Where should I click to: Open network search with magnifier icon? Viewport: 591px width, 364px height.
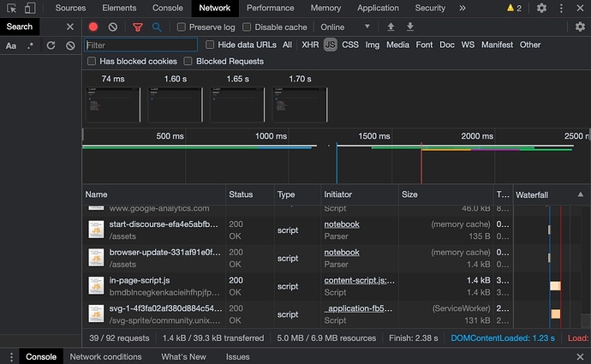pyautogui.click(x=157, y=27)
